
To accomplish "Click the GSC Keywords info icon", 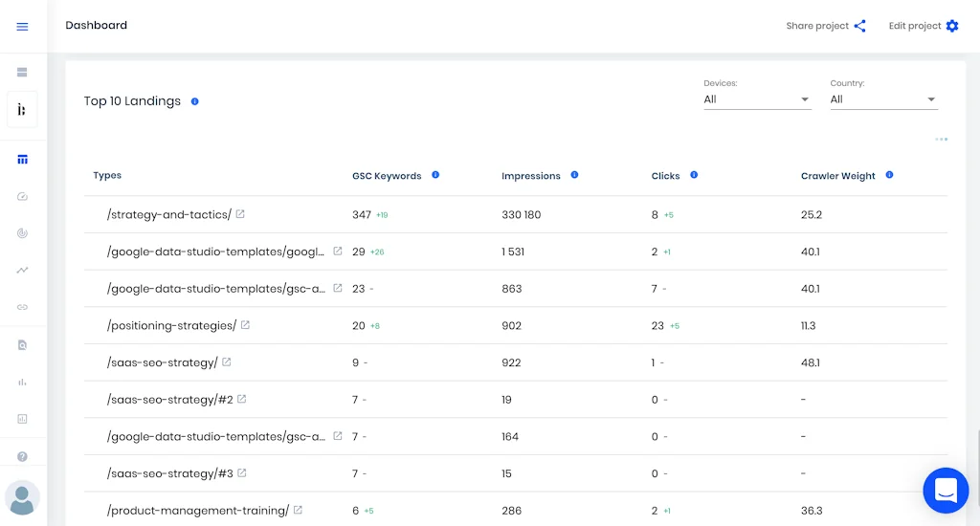I will click(x=435, y=175).
